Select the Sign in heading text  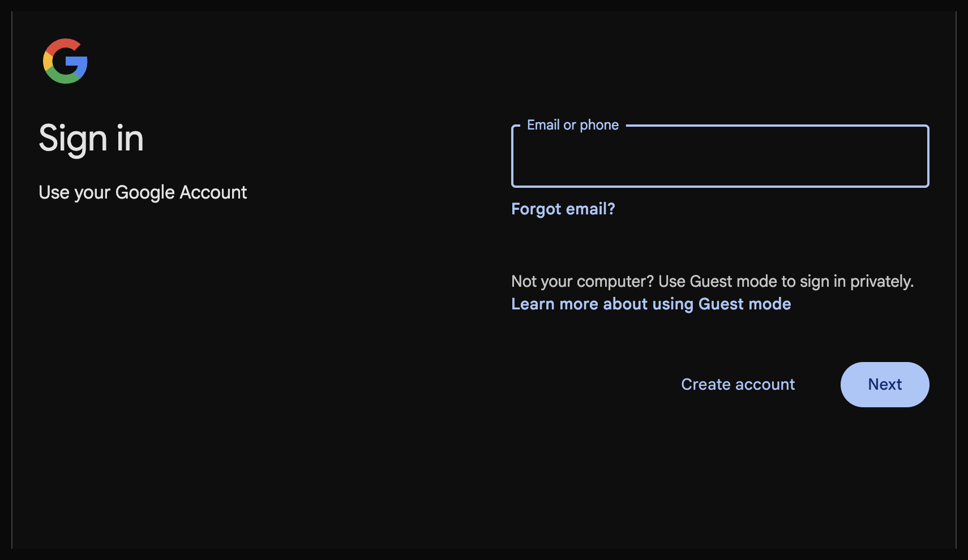[91, 139]
